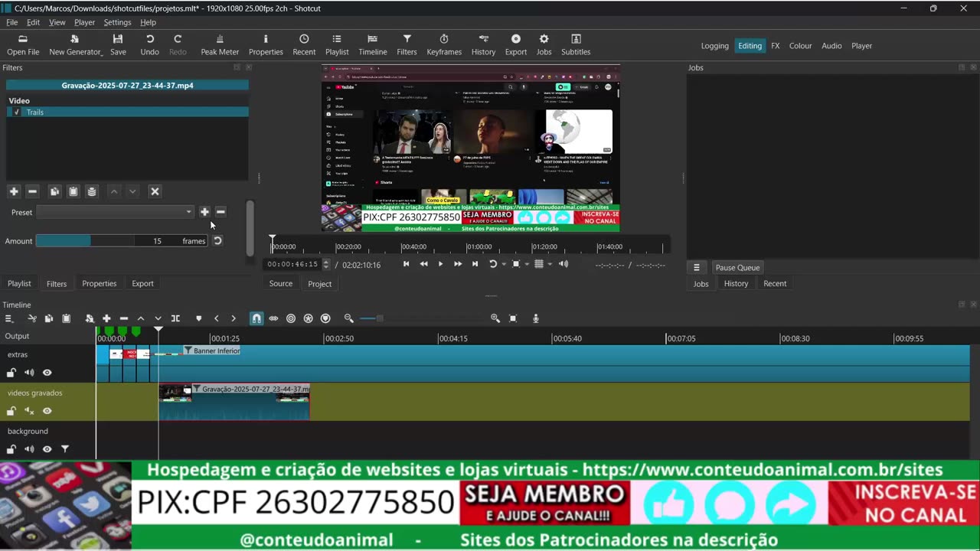Record audio with microphone icon
The image size is (980, 551).
pyautogui.click(x=536, y=318)
